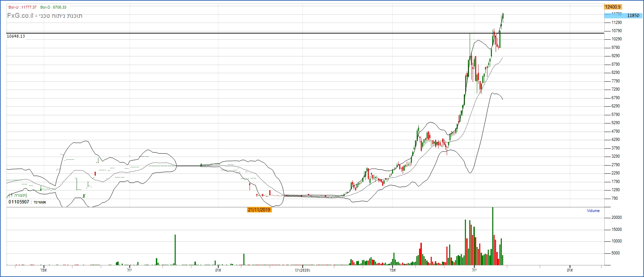Click the 4790 price axis label
644x277 pixels.
pos(616,131)
